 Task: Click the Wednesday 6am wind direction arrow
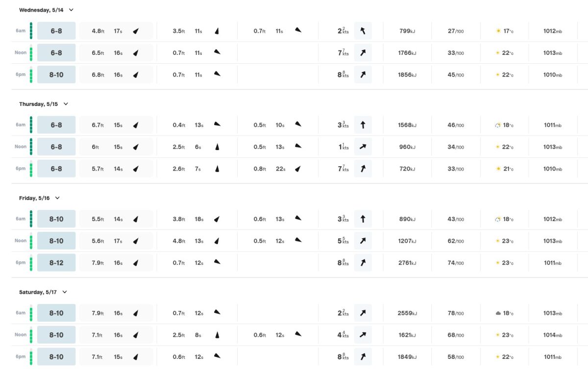point(363,31)
